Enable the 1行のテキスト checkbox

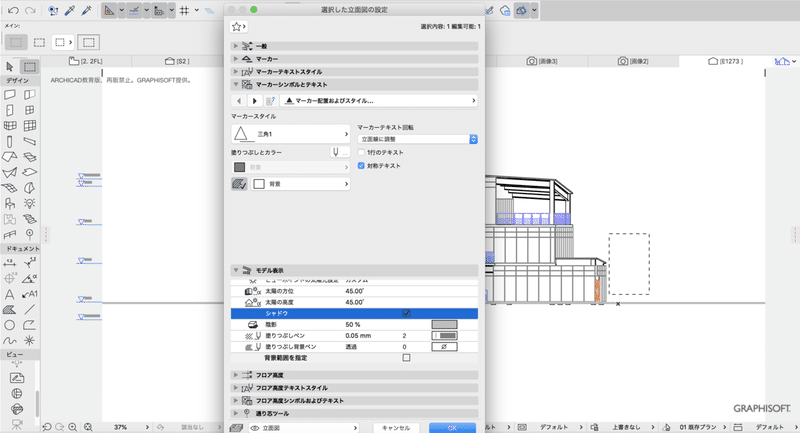(x=361, y=152)
